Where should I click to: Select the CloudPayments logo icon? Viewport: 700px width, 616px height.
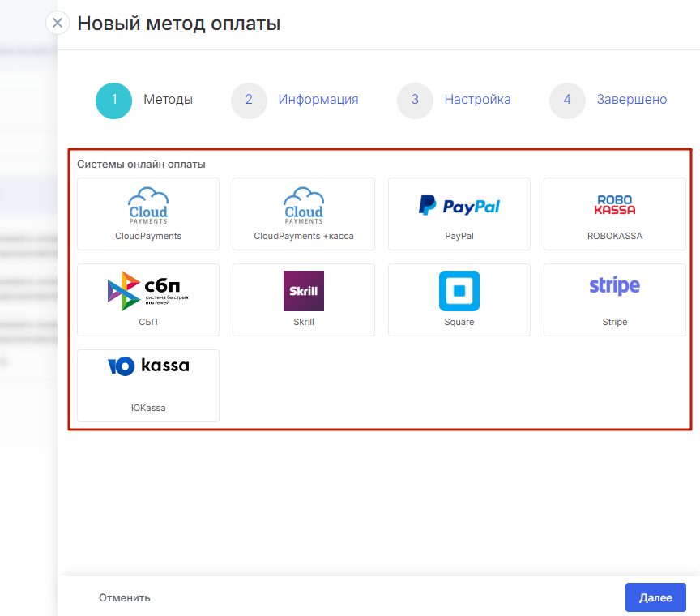pos(148,206)
